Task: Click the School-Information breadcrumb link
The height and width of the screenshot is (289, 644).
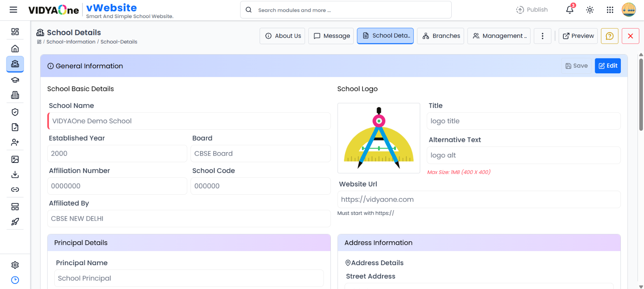Action: pos(71,42)
